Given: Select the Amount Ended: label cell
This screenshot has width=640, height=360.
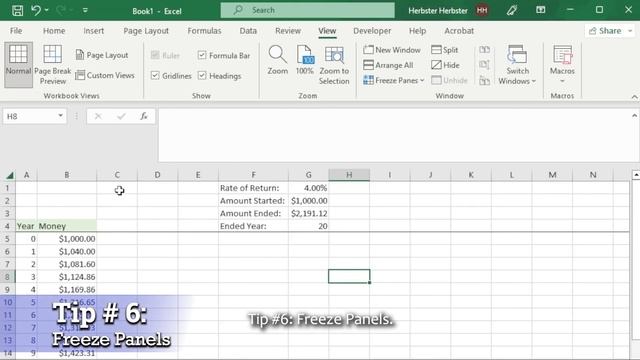Looking at the screenshot, I should coord(253,213).
